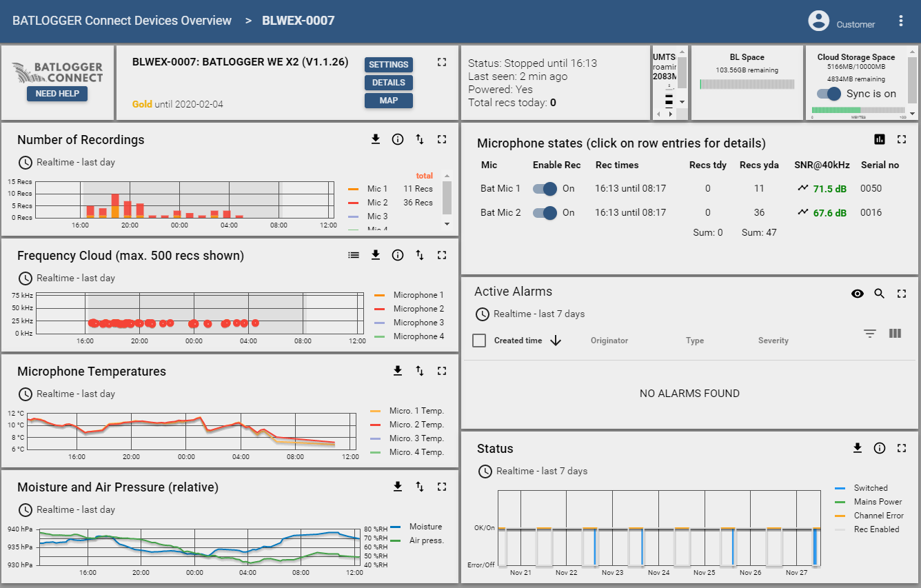
Task: Expand Microphone states panel to fullscreen
Action: pos(902,139)
